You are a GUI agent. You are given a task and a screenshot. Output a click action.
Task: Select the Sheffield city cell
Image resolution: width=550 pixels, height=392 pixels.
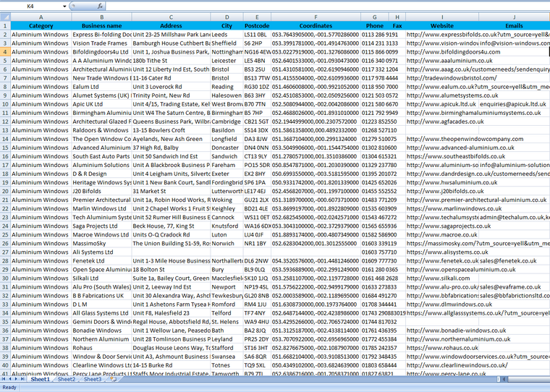(227, 43)
